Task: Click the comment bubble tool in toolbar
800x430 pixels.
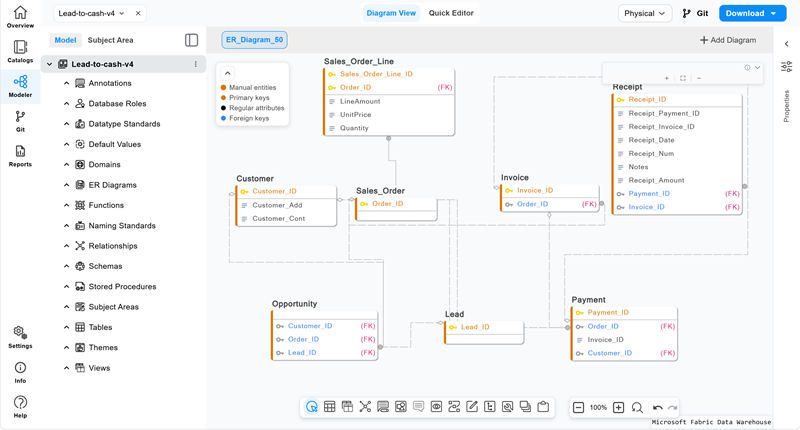Action: (418, 407)
